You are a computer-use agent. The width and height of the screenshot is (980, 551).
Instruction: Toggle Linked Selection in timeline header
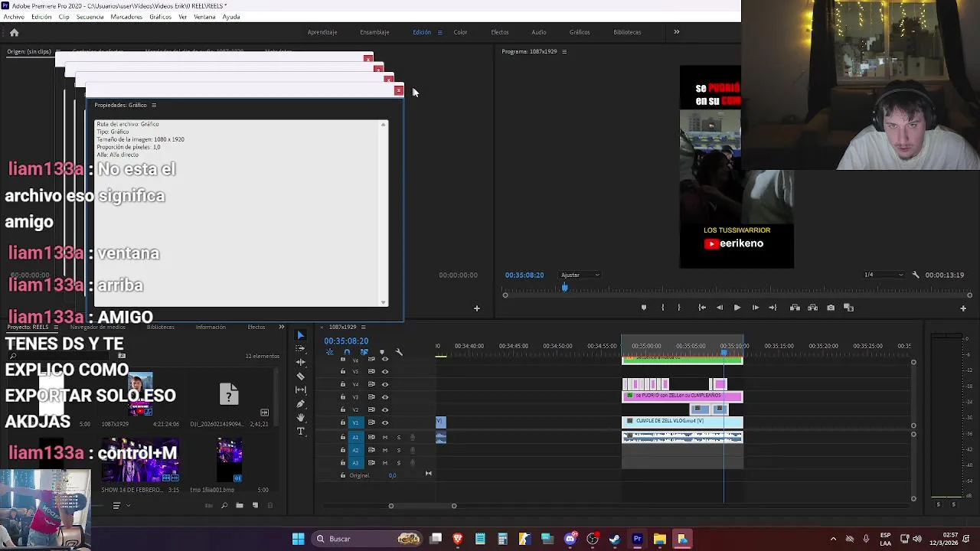(x=364, y=352)
